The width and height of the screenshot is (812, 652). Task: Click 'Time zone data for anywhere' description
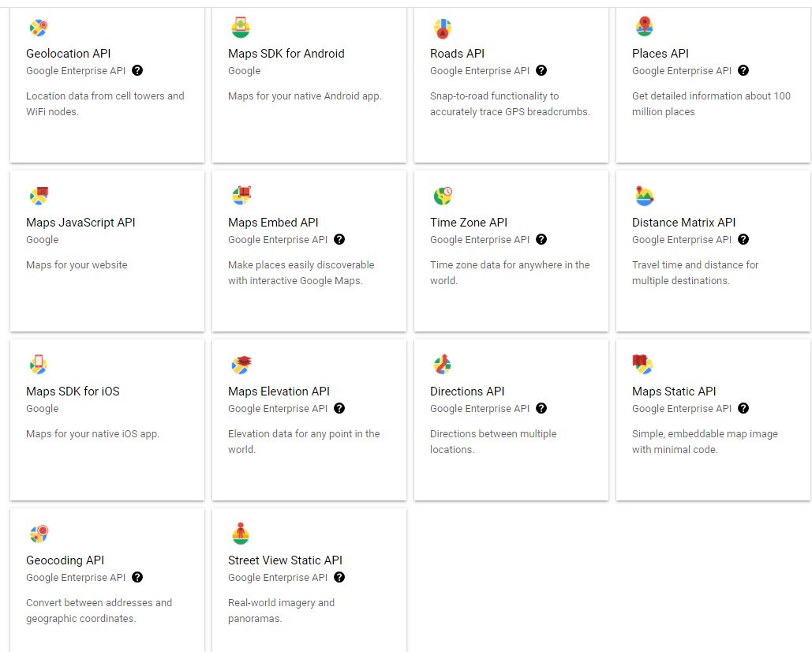pos(510,272)
